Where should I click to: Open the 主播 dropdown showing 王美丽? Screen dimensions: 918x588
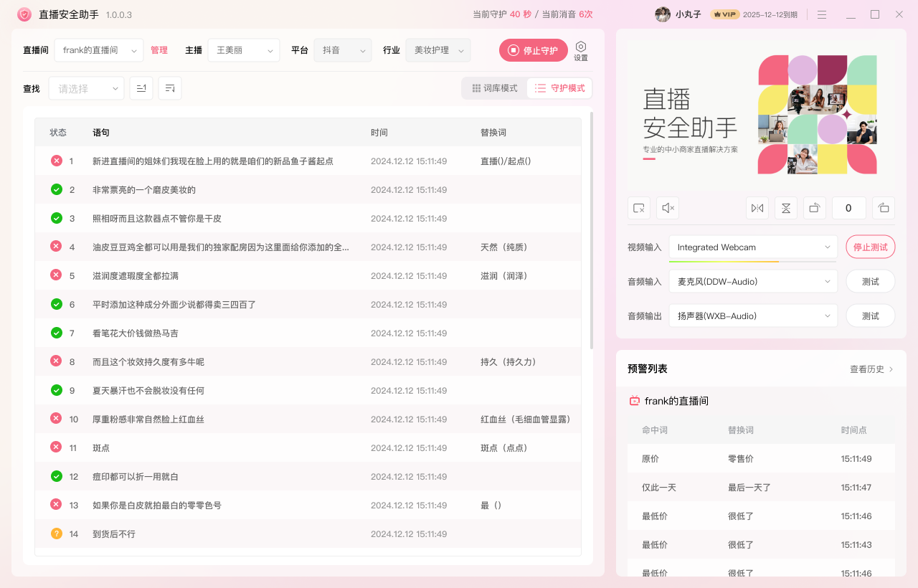tap(244, 50)
